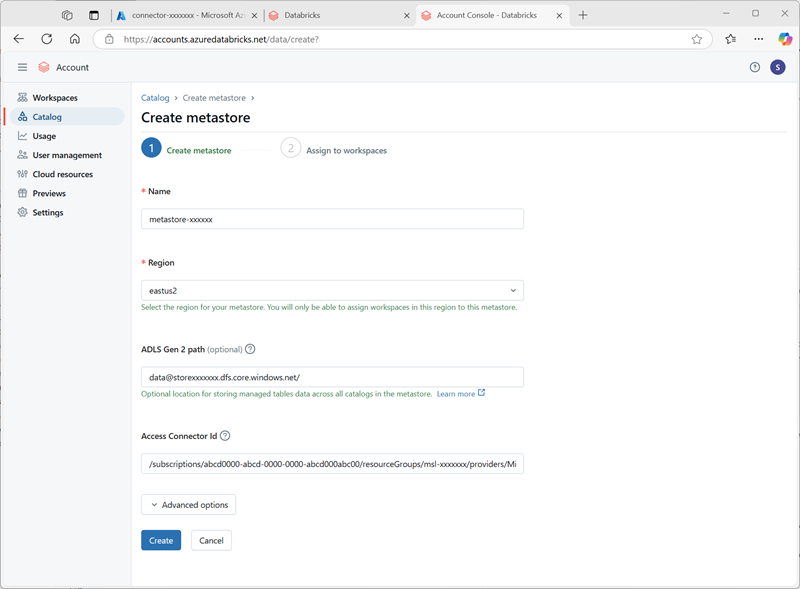Open a new browser tab

[x=583, y=15]
